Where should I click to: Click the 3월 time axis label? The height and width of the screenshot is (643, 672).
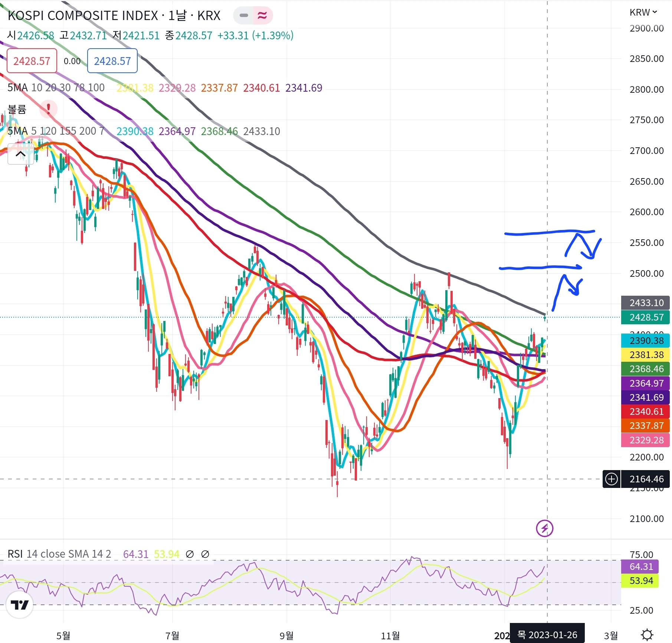(x=611, y=636)
